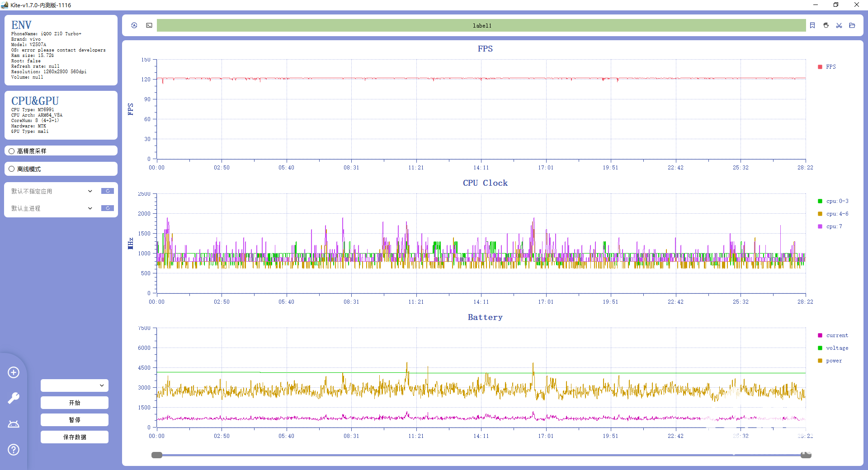Click the plus circle add icon
The image size is (868, 470).
[x=14, y=372]
